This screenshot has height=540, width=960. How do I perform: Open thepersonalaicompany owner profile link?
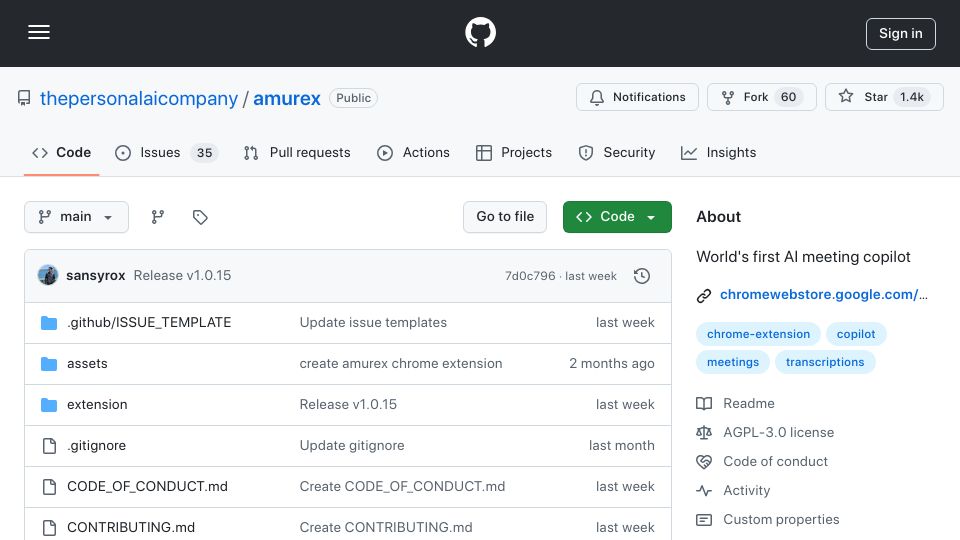(x=138, y=98)
